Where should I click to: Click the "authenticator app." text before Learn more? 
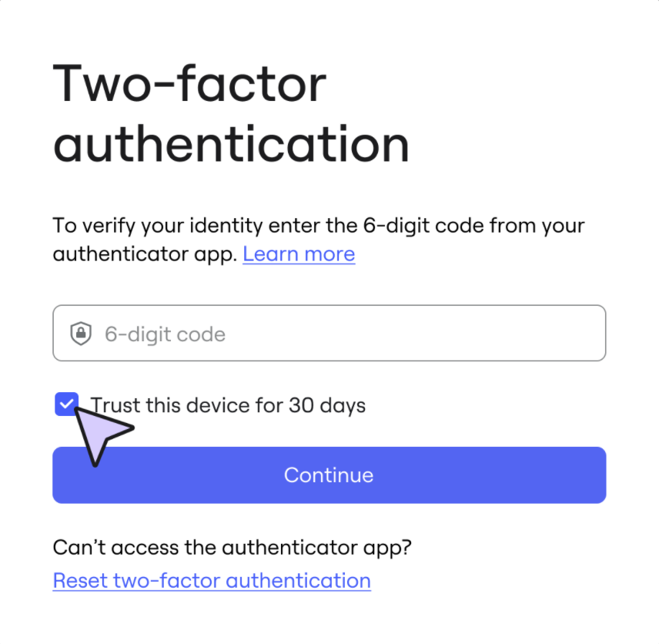pyautogui.click(x=145, y=254)
